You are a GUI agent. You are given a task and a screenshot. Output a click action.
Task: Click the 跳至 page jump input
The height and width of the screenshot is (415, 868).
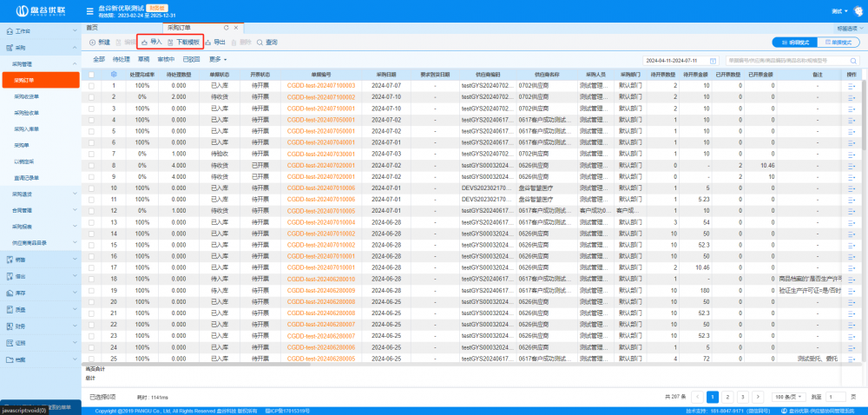[835, 396]
